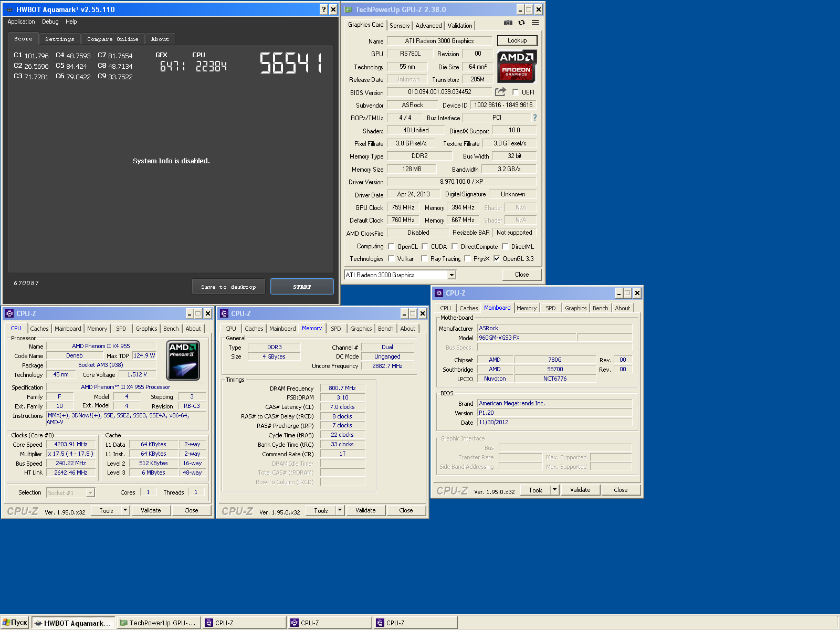The height and width of the screenshot is (630, 840).
Task: Open Bench tab in CPU-Z Mainboard window
Action: 601,308
